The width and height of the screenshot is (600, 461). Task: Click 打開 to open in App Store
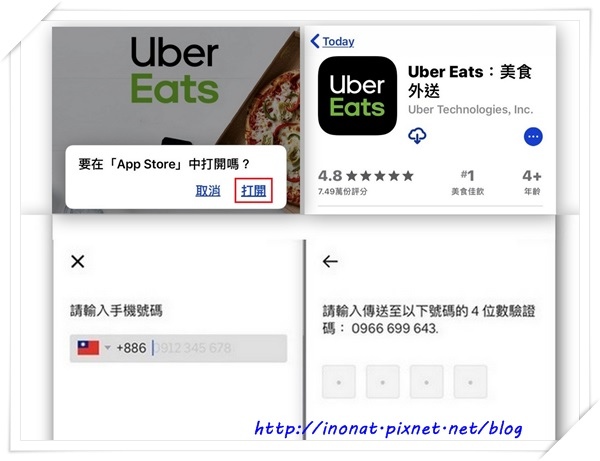(x=253, y=190)
